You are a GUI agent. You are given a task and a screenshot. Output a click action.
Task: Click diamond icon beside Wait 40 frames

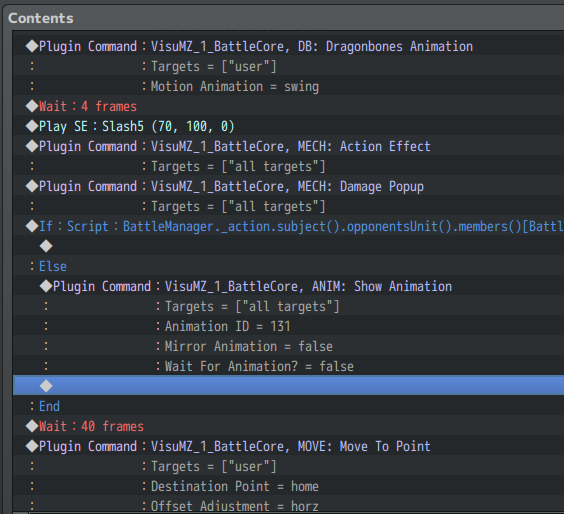point(32,426)
